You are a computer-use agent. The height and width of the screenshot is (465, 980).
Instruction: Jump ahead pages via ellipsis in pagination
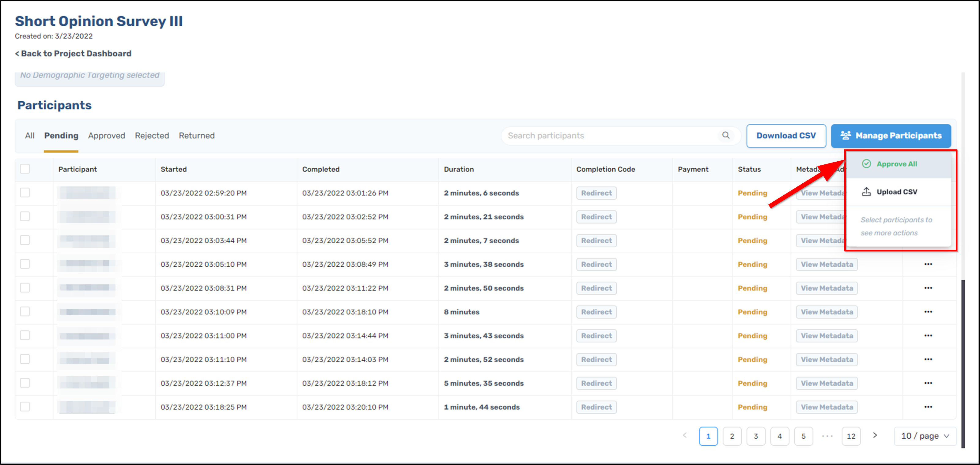pos(827,436)
